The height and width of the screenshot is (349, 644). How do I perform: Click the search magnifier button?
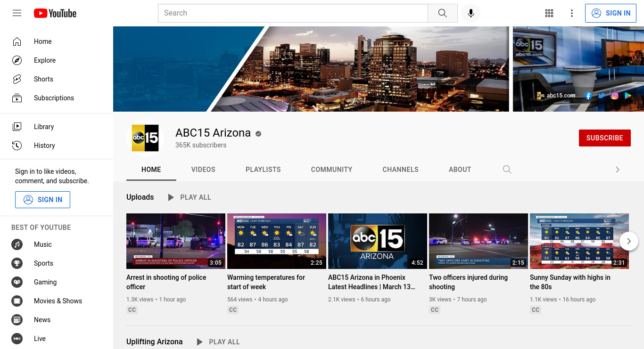click(442, 13)
